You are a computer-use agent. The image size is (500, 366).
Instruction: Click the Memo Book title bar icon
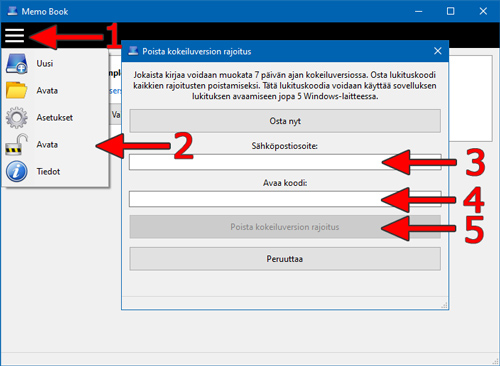pos(12,11)
